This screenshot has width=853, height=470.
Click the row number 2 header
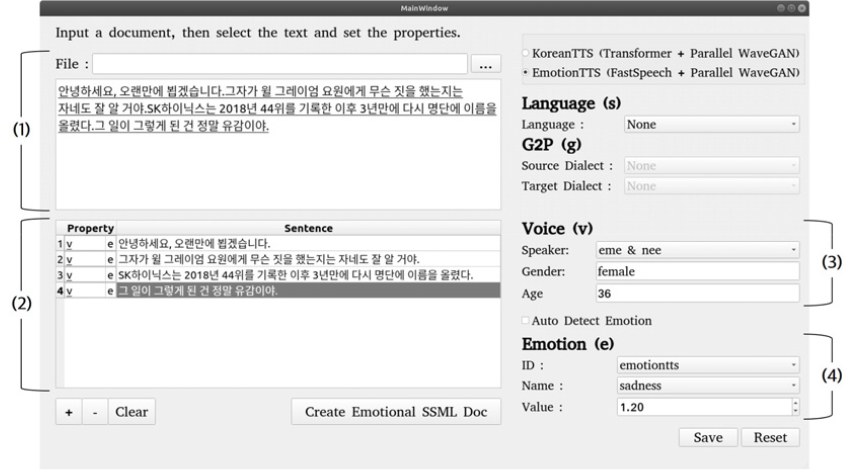pyautogui.click(x=60, y=259)
